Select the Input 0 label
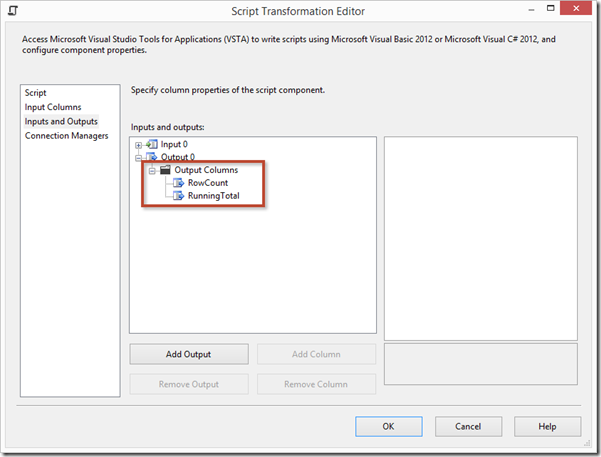The width and height of the screenshot is (601, 457). coord(174,145)
